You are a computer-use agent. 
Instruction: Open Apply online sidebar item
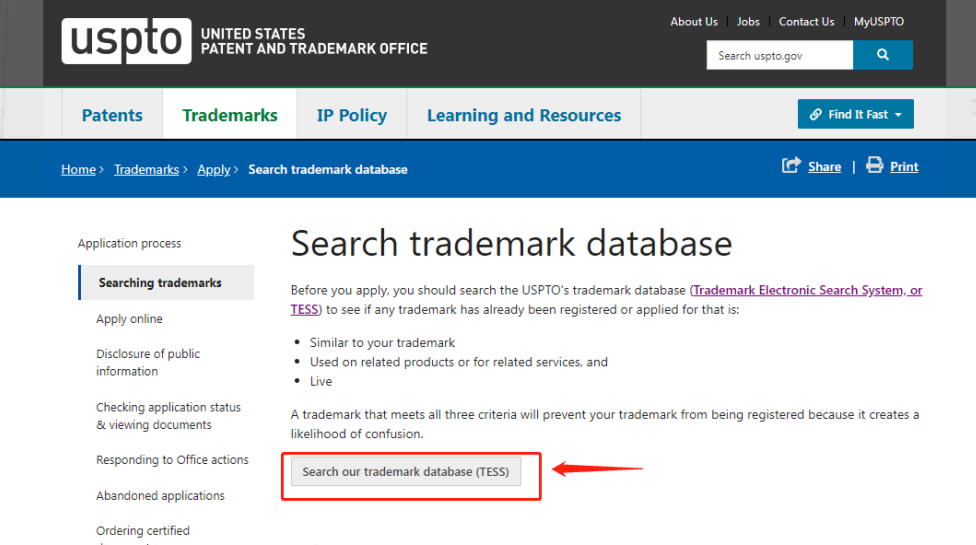[x=129, y=319]
